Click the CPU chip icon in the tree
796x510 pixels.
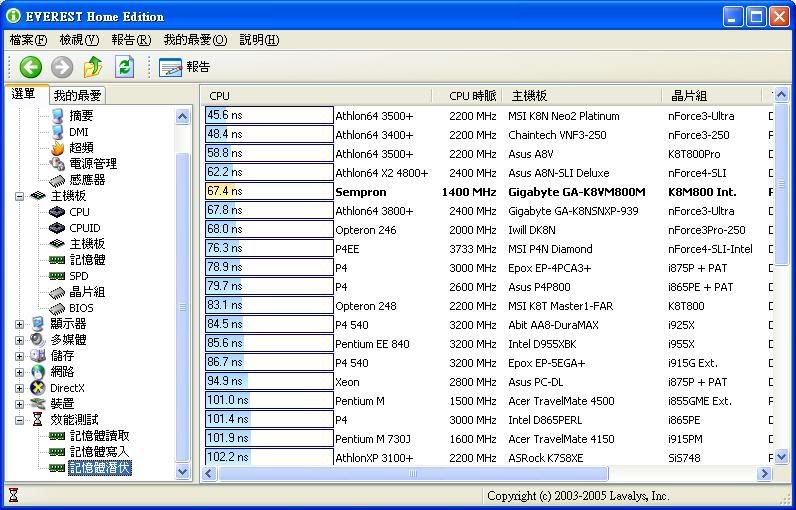[x=57, y=212]
